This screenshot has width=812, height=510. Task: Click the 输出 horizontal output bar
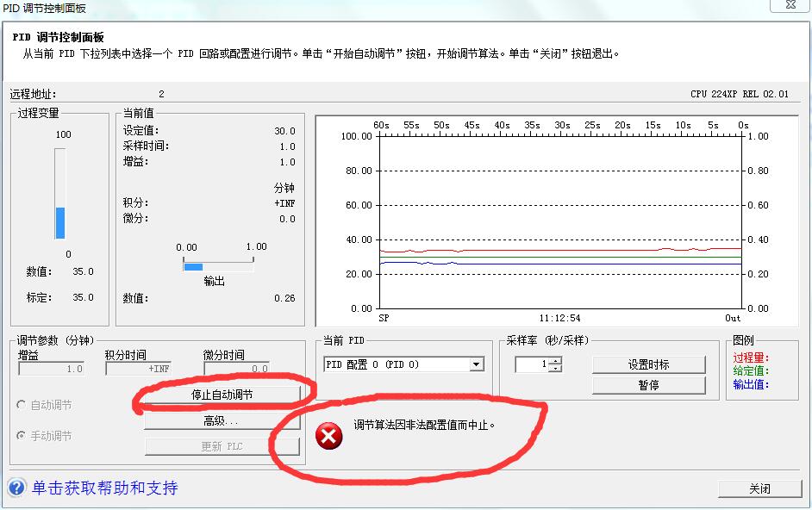218,267
